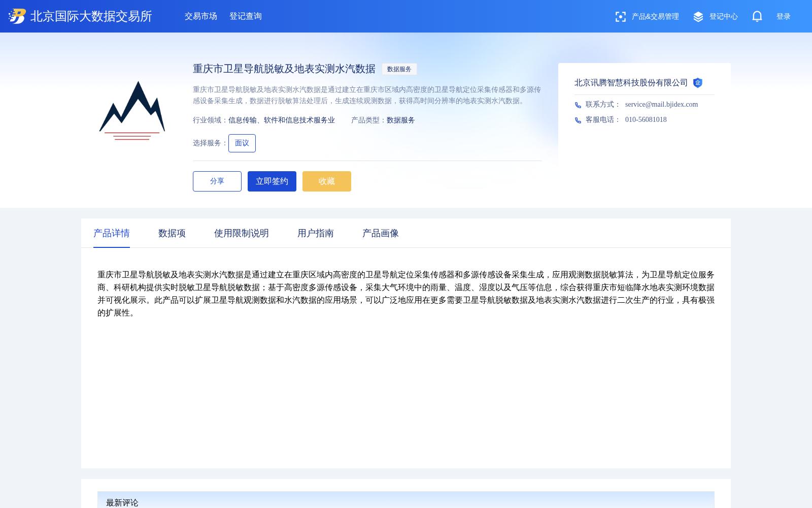Switch to the 用户指南 tab
This screenshot has height=508, width=812.
(x=316, y=233)
